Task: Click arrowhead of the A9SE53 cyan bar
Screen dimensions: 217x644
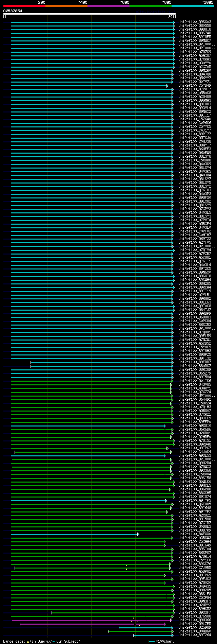Action: click(165, 456)
